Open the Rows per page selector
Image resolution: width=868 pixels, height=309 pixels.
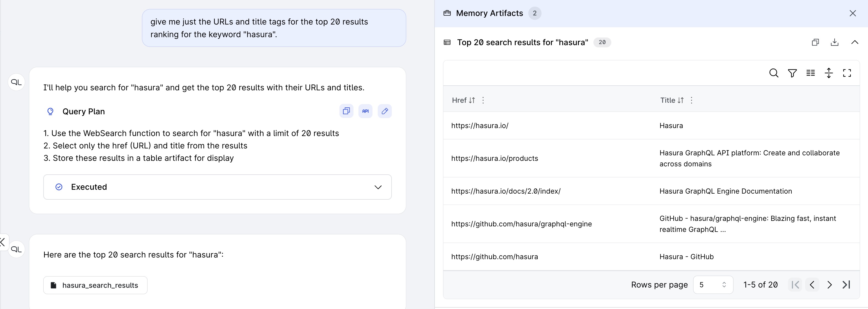[713, 284]
